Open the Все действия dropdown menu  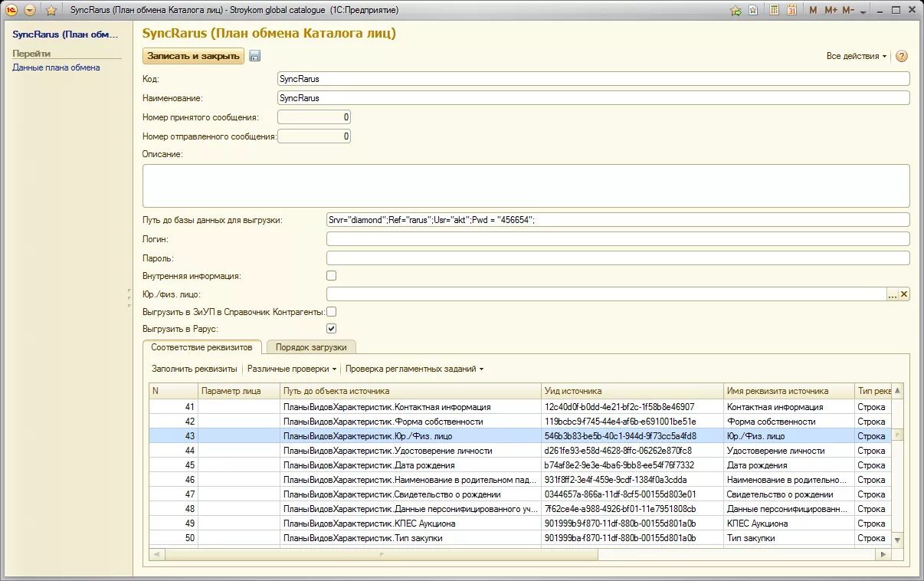click(x=857, y=56)
